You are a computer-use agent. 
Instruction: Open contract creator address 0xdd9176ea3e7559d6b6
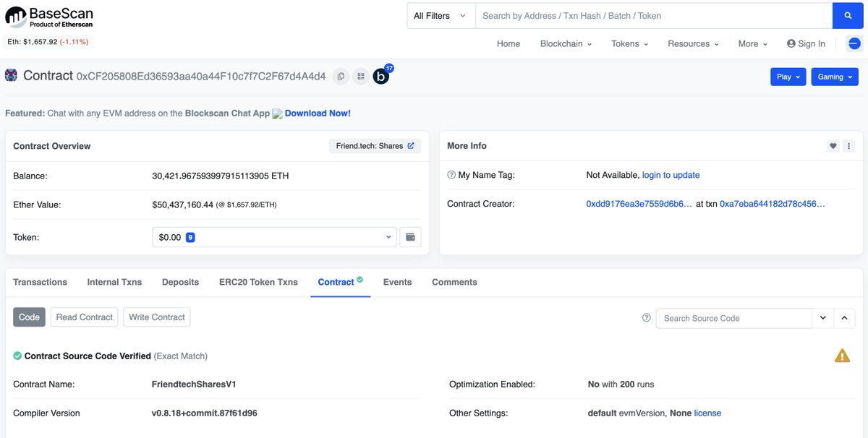pos(639,204)
